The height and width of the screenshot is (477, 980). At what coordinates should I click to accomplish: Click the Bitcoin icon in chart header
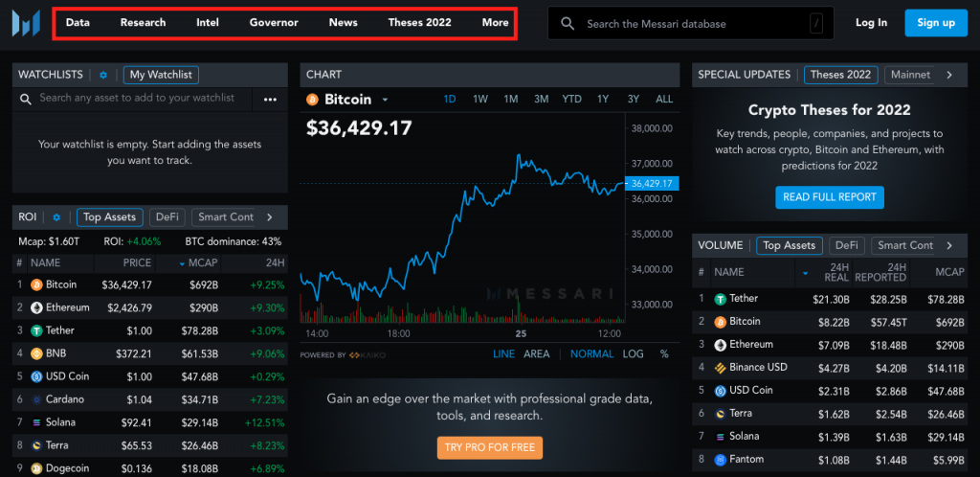[312, 100]
